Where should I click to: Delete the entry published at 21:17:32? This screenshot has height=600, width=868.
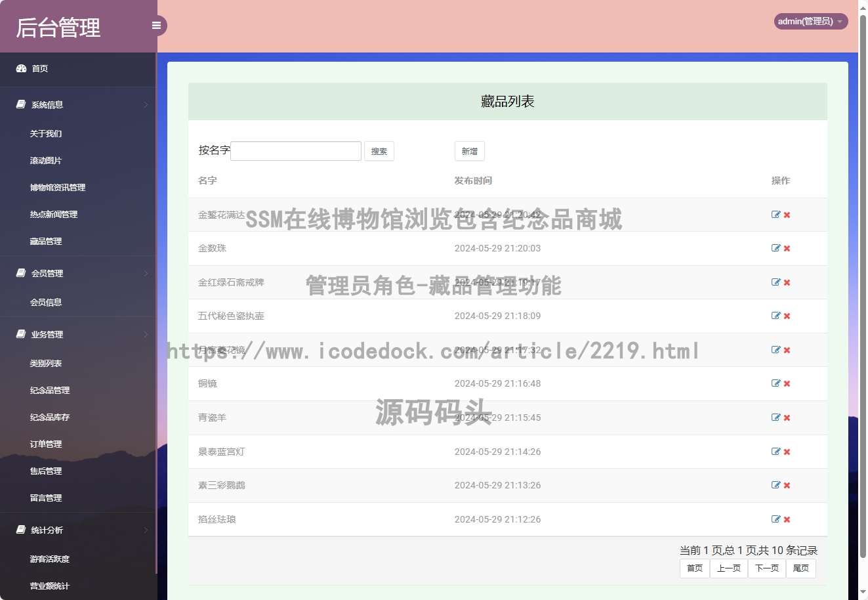point(787,350)
